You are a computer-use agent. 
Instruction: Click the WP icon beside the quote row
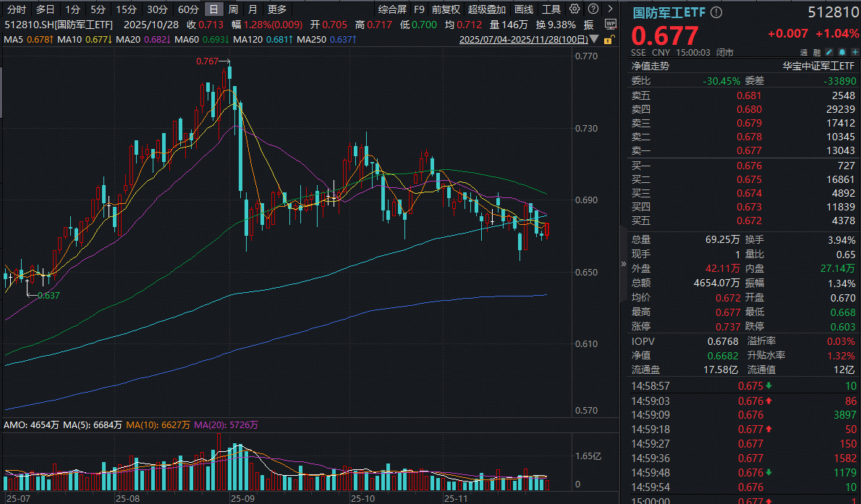pyautogui.click(x=609, y=24)
